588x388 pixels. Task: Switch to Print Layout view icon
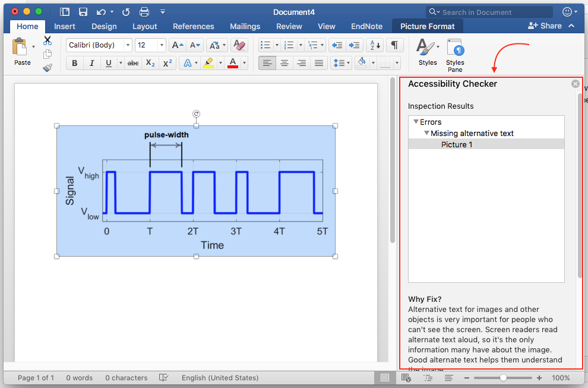click(x=384, y=378)
